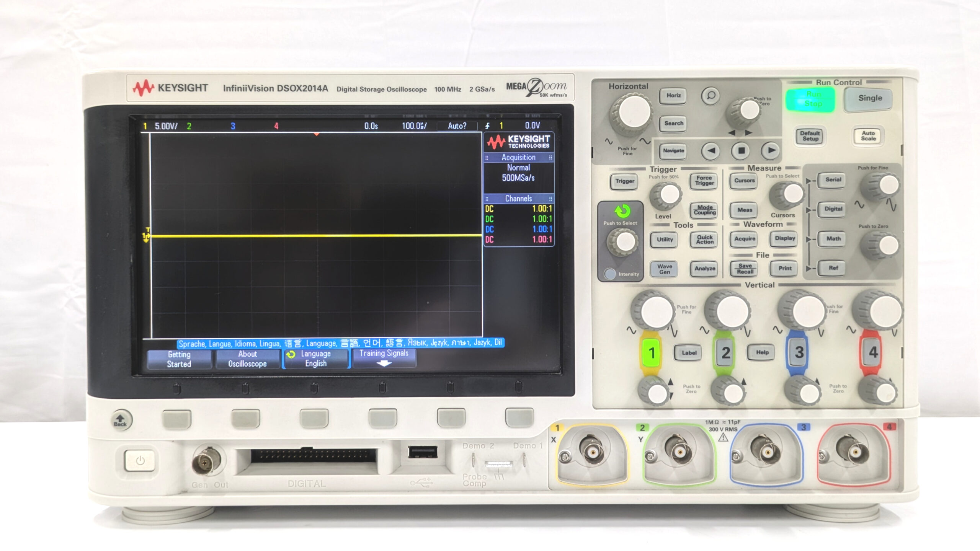The width and height of the screenshot is (980, 551).
Task: Click the Gen Out BNC connector
Action: (207, 461)
